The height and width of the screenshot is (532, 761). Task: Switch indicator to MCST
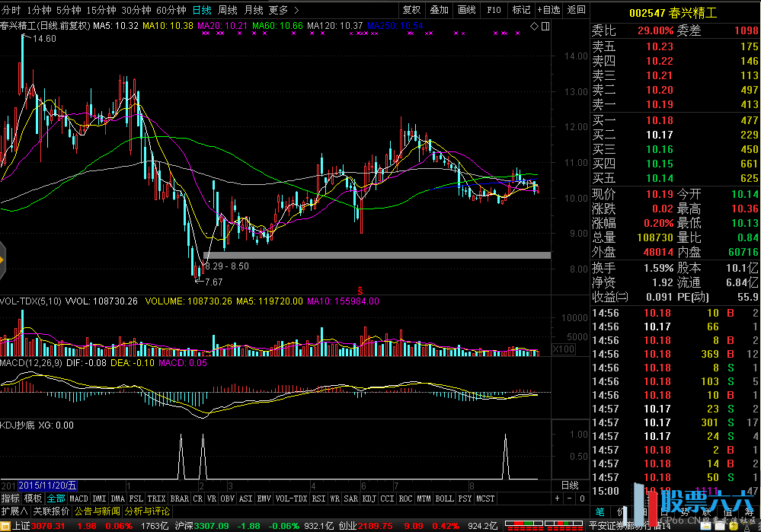click(485, 499)
